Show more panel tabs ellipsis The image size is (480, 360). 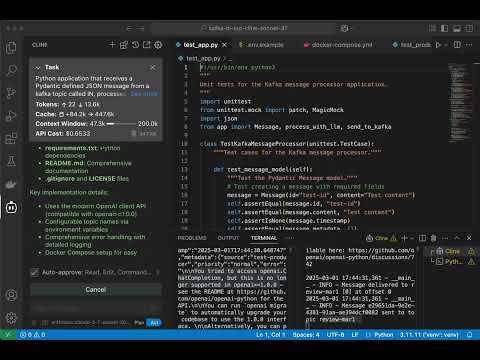(290, 238)
